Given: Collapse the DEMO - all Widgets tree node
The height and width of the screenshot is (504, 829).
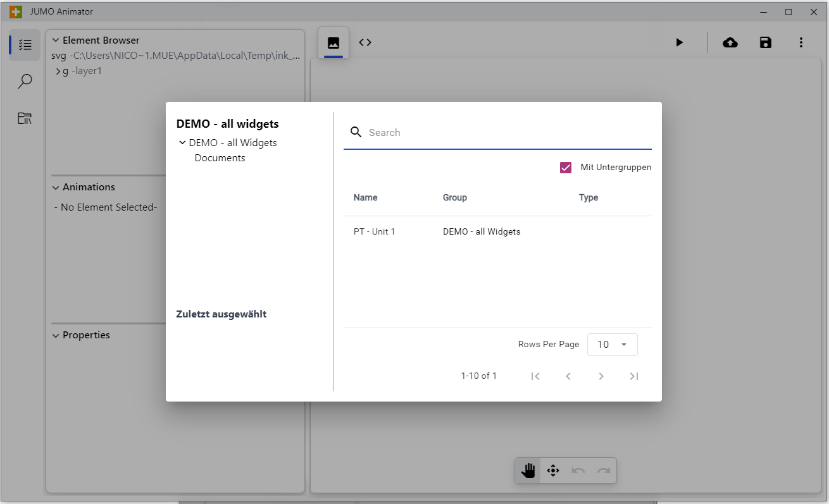Looking at the screenshot, I should tap(182, 143).
